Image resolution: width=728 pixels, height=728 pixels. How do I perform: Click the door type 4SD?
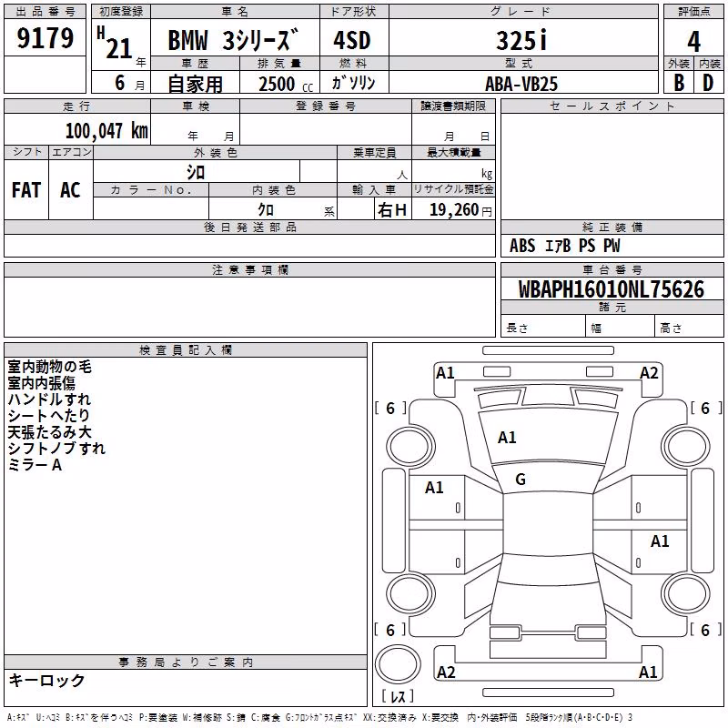[352, 40]
